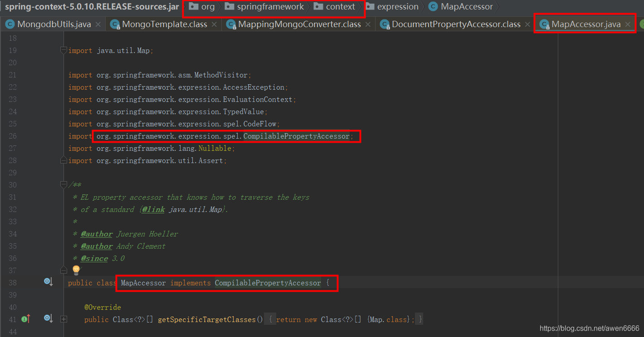This screenshot has width=644, height=337.
Task: Click the expression breadcrumb folder icon
Action: tap(370, 6)
